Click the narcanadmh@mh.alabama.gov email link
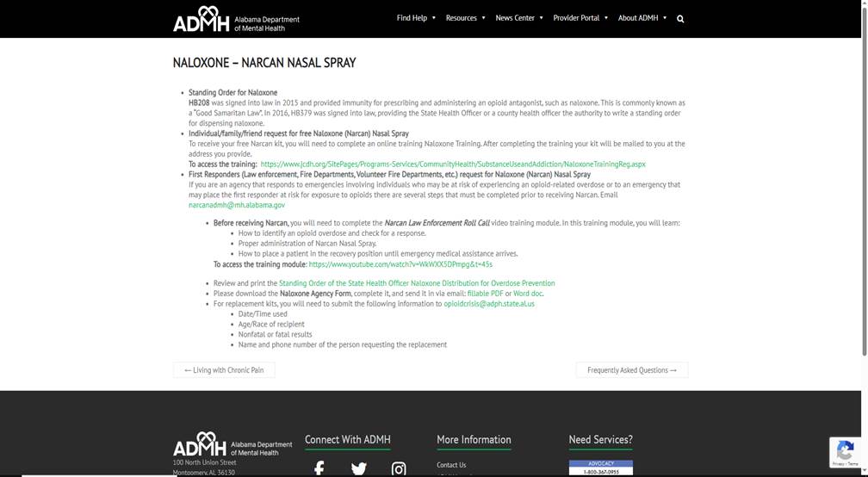868x477 pixels. point(237,205)
